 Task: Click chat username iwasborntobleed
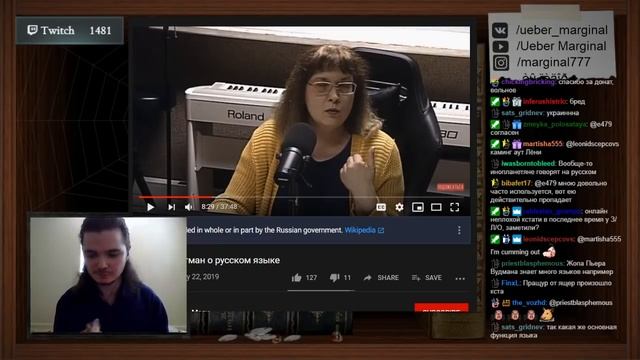tap(529, 163)
